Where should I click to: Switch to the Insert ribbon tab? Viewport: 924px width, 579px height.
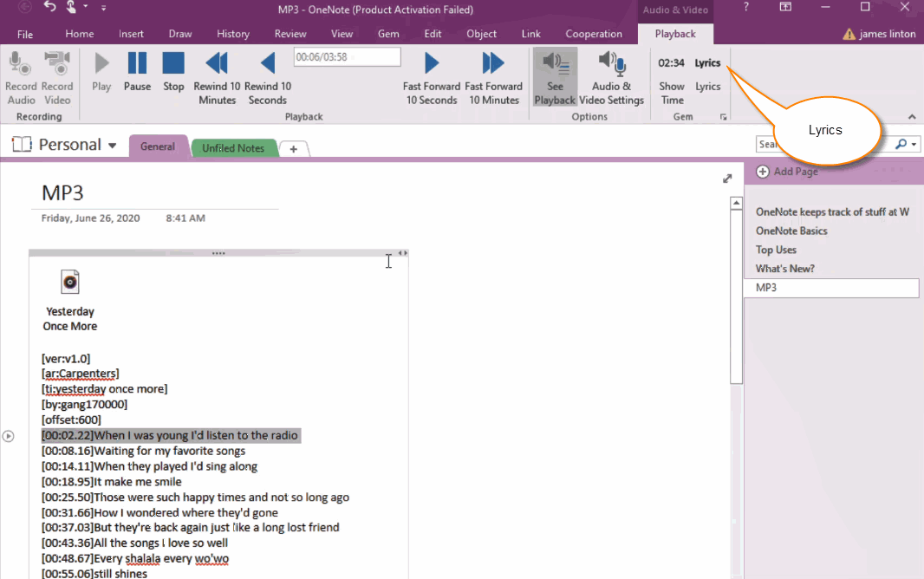pyautogui.click(x=131, y=34)
